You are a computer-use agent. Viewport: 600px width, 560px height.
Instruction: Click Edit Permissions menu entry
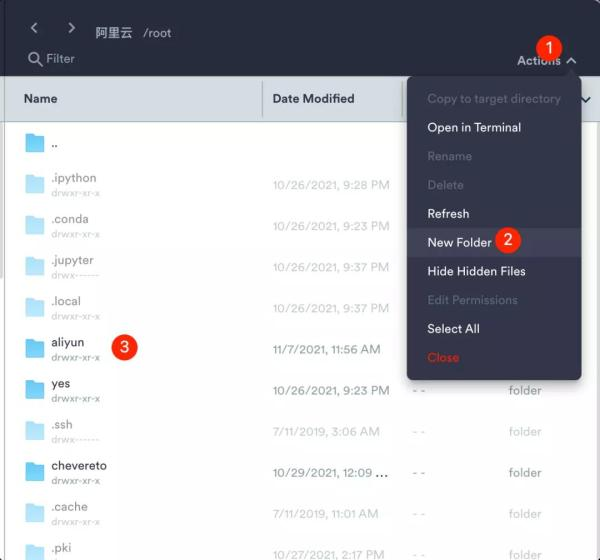click(472, 300)
